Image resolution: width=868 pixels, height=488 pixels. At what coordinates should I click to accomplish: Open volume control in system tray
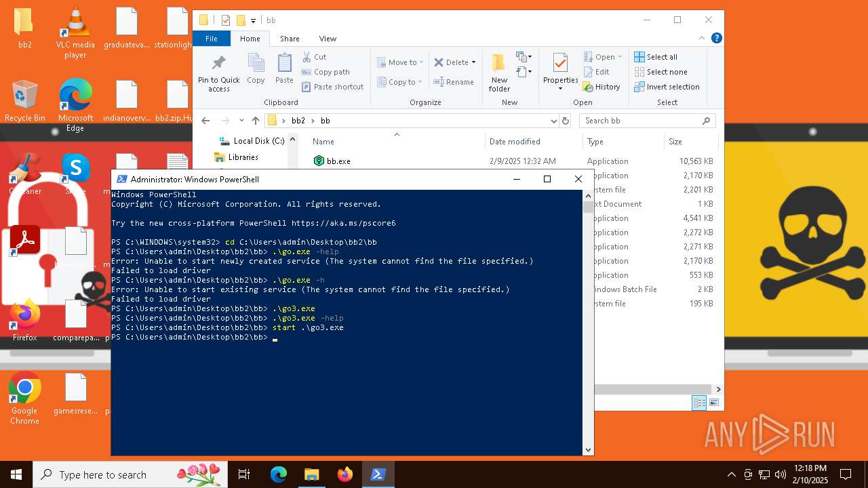781,474
